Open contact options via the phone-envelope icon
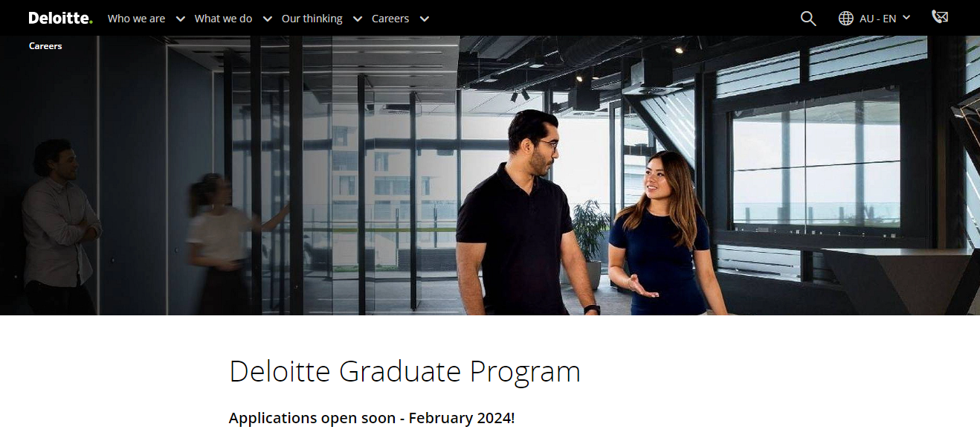The image size is (980, 444). pos(939,16)
